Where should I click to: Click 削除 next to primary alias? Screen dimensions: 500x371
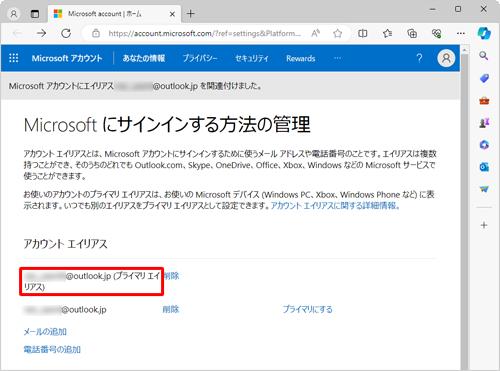coord(171,276)
